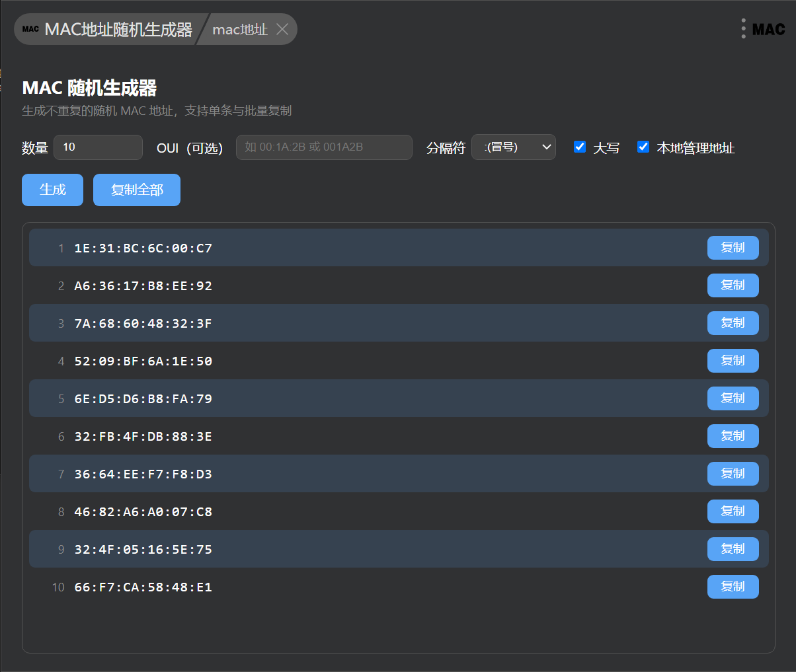Click the 复制全部 button
Image resolution: width=796 pixels, height=672 pixels.
(x=137, y=190)
